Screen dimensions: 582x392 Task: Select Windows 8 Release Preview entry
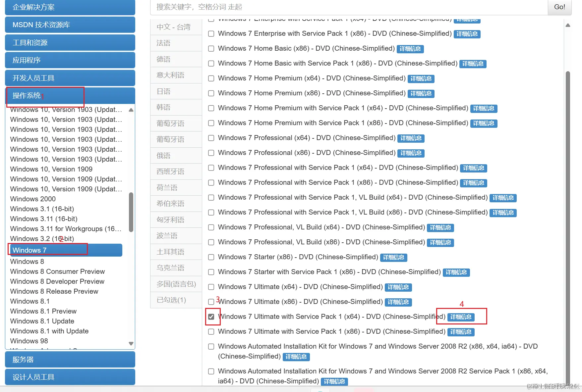click(x=54, y=291)
